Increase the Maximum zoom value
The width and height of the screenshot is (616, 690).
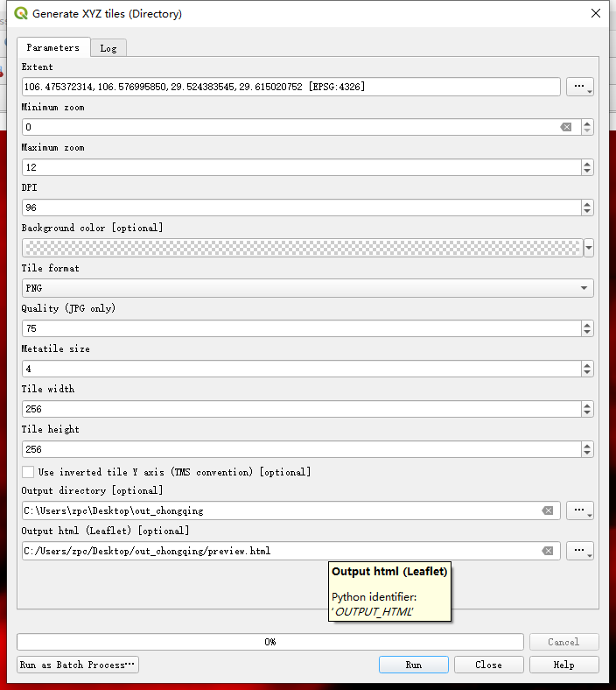(587, 164)
